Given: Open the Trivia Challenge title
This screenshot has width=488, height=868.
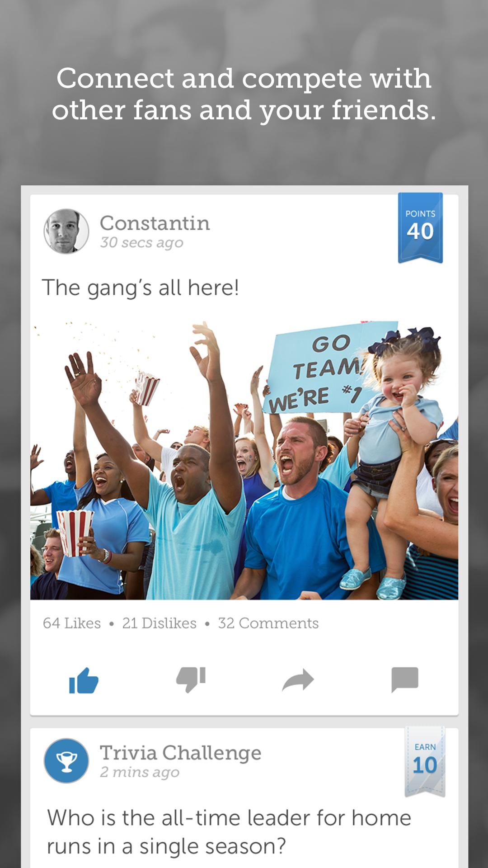Looking at the screenshot, I should (x=180, y=753).
